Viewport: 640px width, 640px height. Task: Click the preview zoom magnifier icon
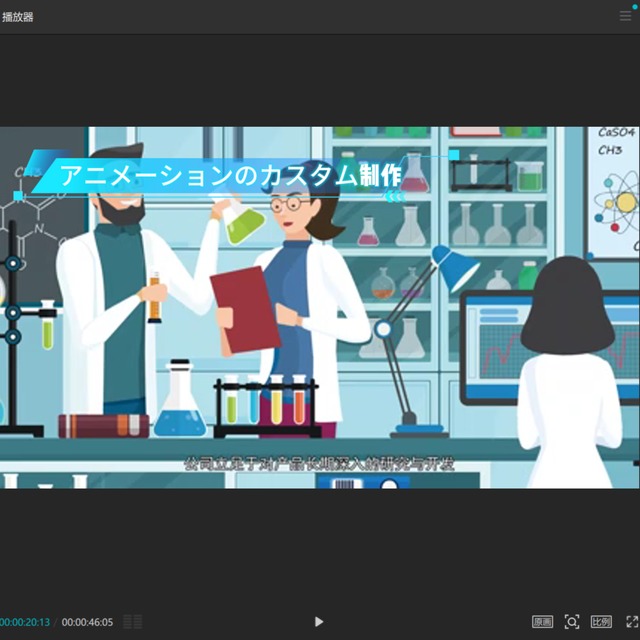572,622
